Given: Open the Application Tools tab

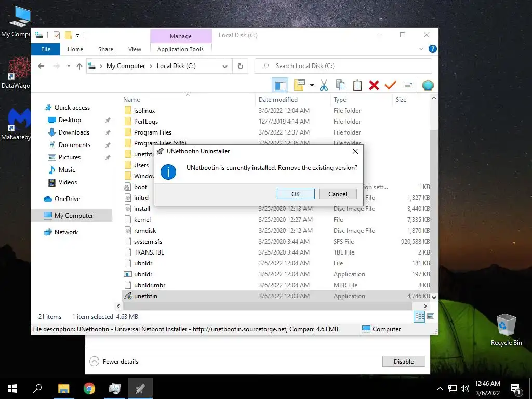Looking at the screenshot, I should pos(180,49).
